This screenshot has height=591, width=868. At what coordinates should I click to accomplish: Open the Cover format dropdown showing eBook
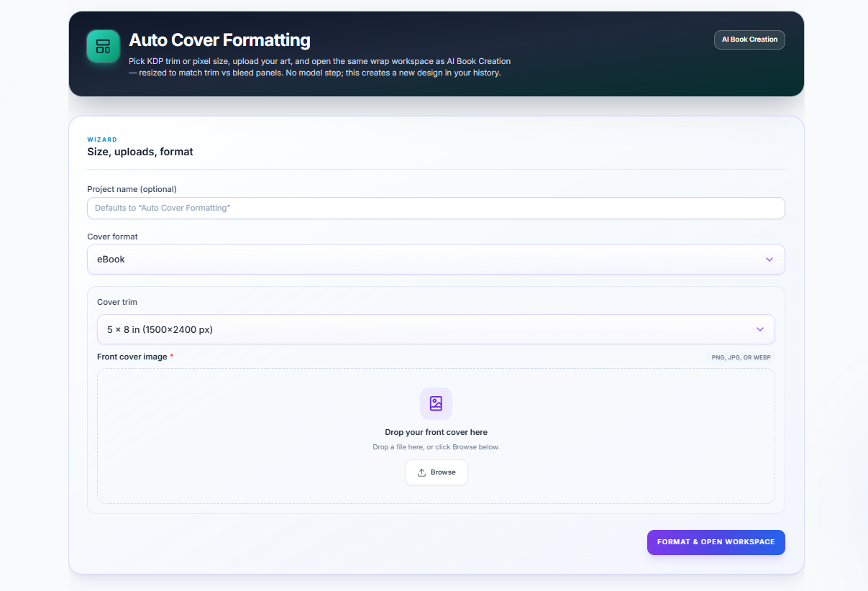tap(436, 259)
